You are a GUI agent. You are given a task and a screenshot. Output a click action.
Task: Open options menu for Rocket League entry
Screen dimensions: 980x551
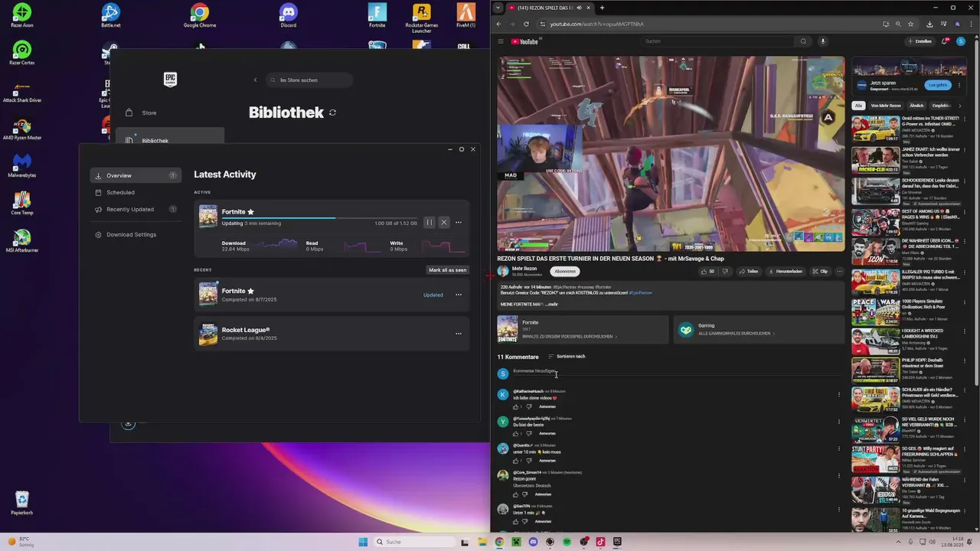(x=459, y=334)
